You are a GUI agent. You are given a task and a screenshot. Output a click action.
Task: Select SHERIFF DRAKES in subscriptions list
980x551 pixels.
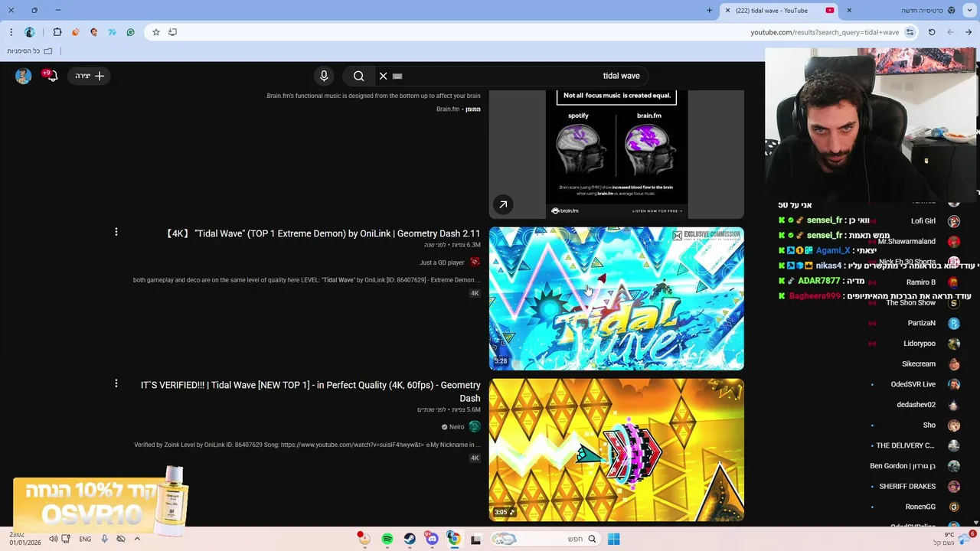(x=907, y=487)
